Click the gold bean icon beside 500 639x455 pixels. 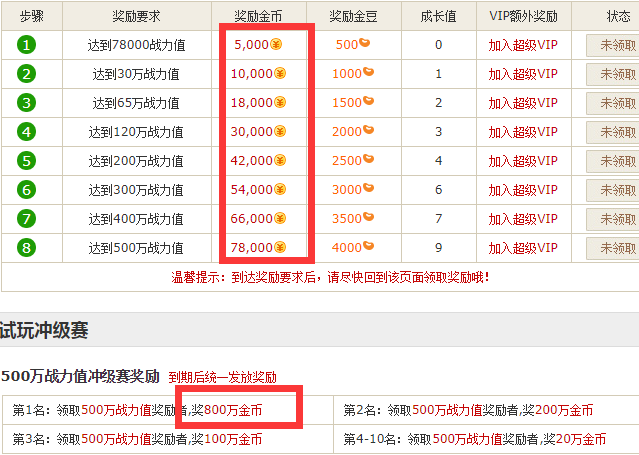point(364,42)
